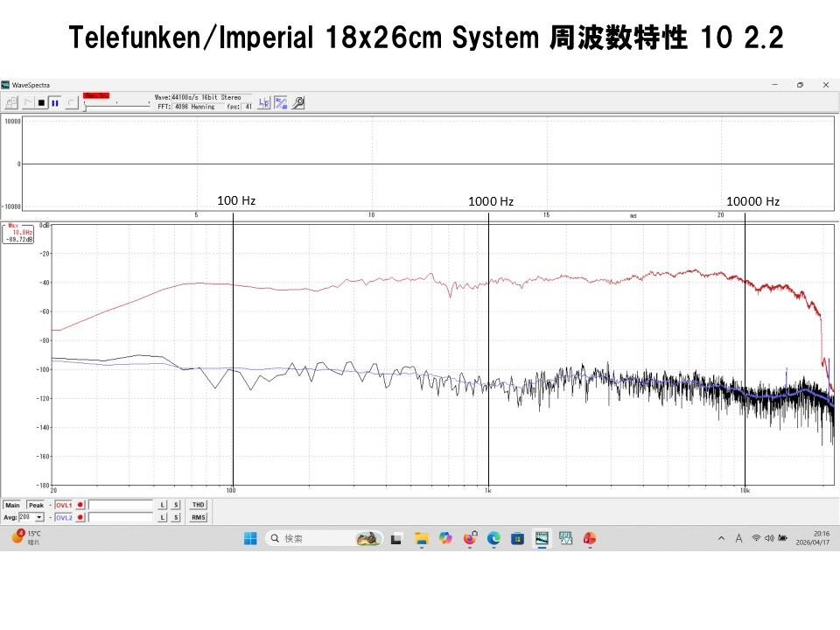Click the OVL2 name input field
This screenshot has height=630, width=840.
121,517
